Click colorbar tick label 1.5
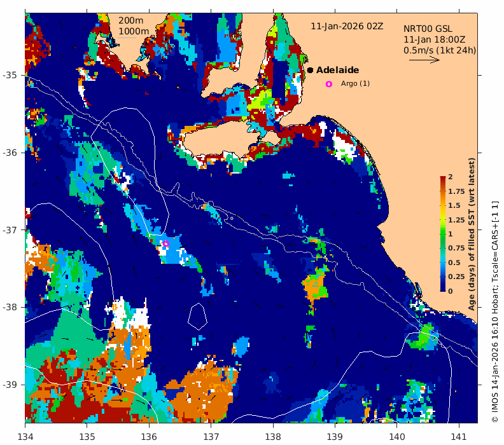 pos(454,205)
